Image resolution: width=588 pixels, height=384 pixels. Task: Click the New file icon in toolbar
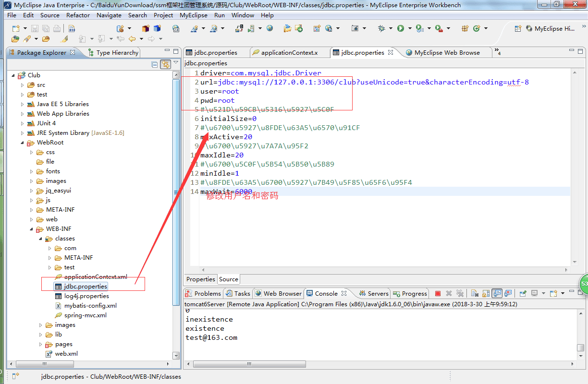[16, 29]
